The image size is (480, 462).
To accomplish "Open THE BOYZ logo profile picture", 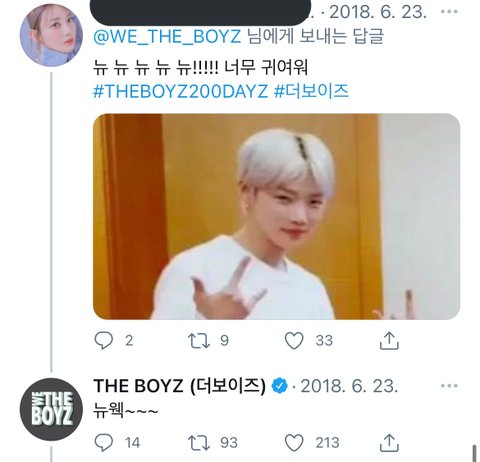I will tap(51, 409).
